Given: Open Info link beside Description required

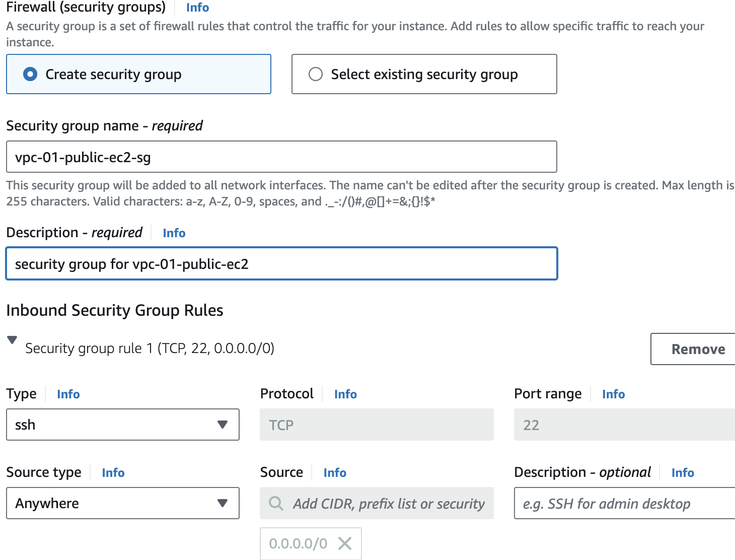Looking at the screenshot, I should (x=174, y=233).
